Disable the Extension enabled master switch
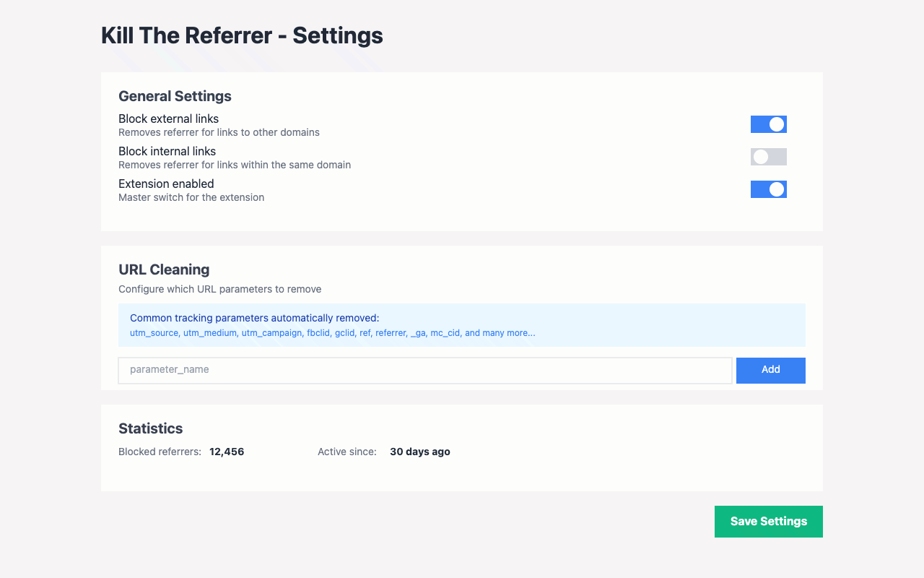This screenshot has width=924, height=578. click(x=768, y=189)
